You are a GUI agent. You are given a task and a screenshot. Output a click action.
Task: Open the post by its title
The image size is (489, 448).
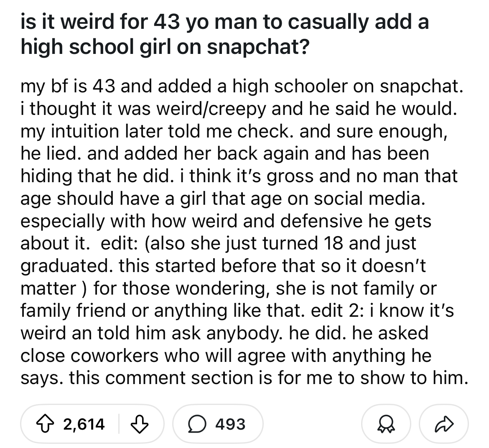pyautogui.click(x=225, y=34)
